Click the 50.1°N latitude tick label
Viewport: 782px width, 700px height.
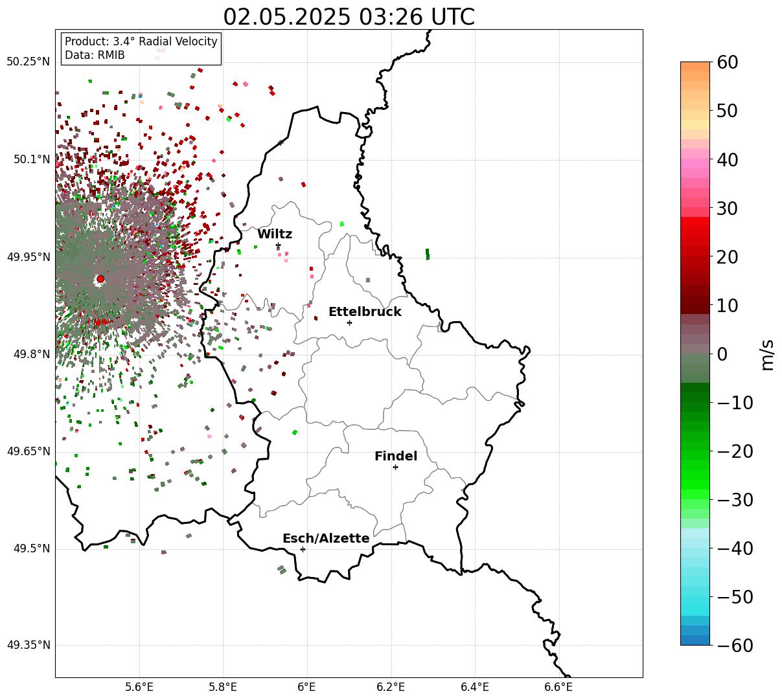coord(31,159)
